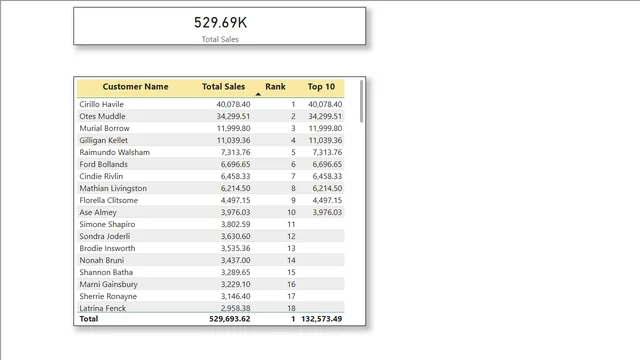Click Total Sales value 3,146.40
Image resolution: width=640 pixels, height=360 pixels.
[x=236, y=296]
